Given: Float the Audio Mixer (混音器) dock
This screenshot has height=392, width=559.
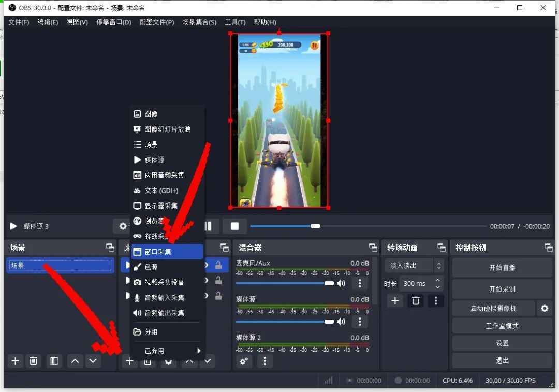Looking at the screenshot, I should click(x=373, y=248).
